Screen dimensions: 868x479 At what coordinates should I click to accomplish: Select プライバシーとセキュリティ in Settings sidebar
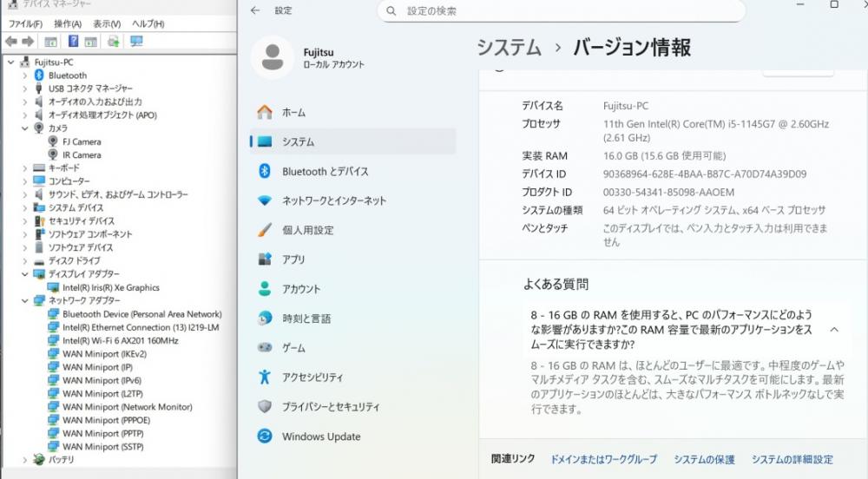(330, 407)
